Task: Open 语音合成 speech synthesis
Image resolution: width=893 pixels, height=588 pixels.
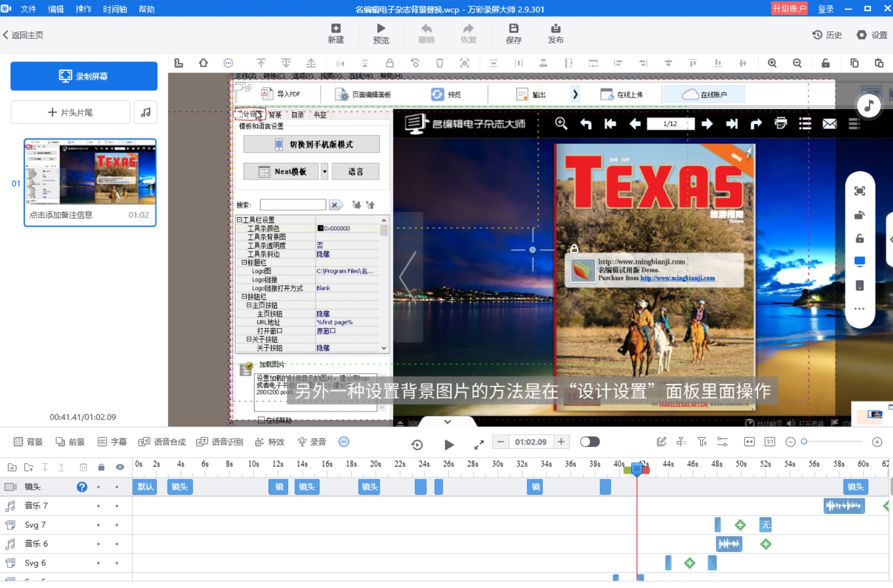Action: click(x=162, y=442)
